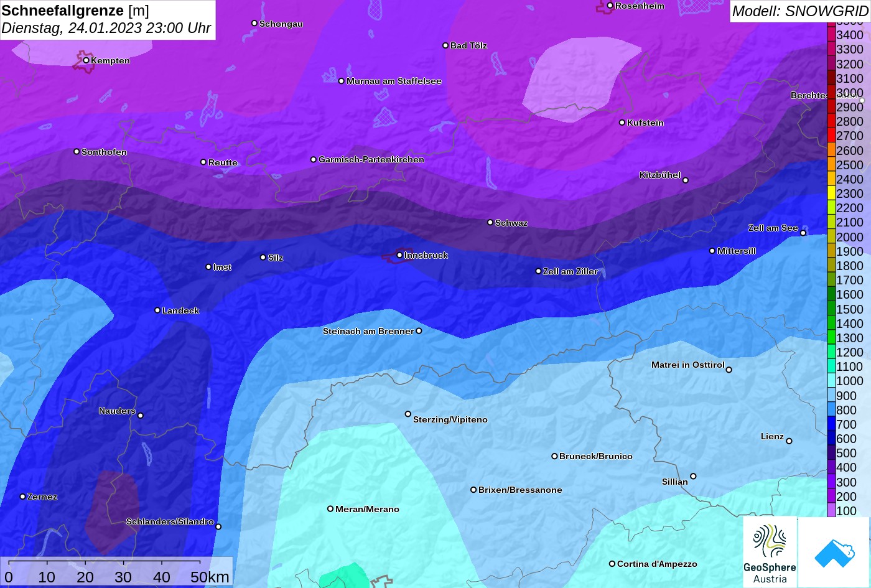Click the '0' scale bar label
The width and height of the screenshot is (871, 588).
point(9,577)
